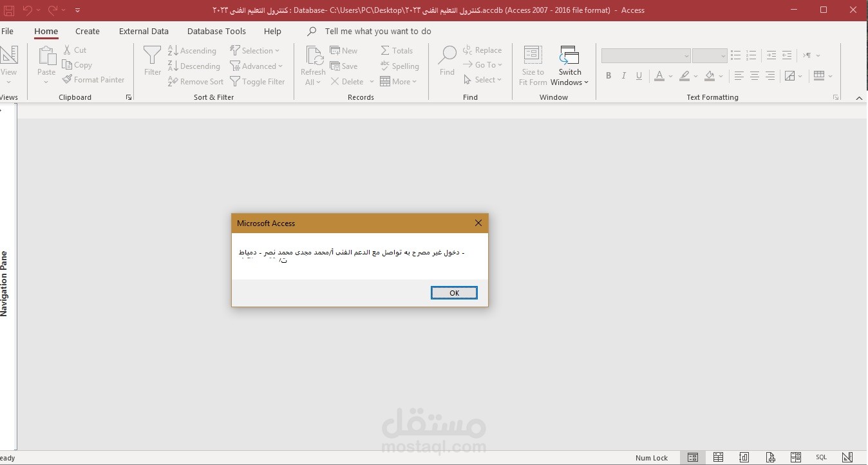Switch to SQL view in the status bar
Image resolution: width=868 pixels, height=465 pixels.
click(822, 457)
